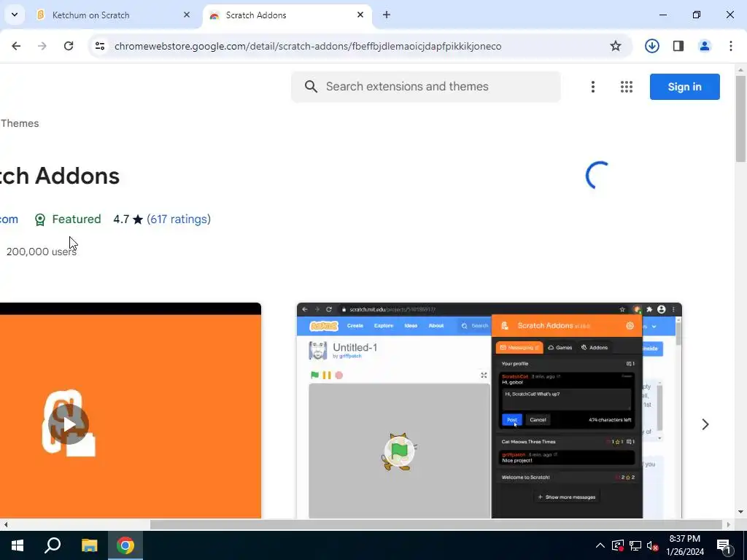This screenshot has width=747, height=560.
Task: Bookmark this page with star icon
Action: click(x=616, y=46)
